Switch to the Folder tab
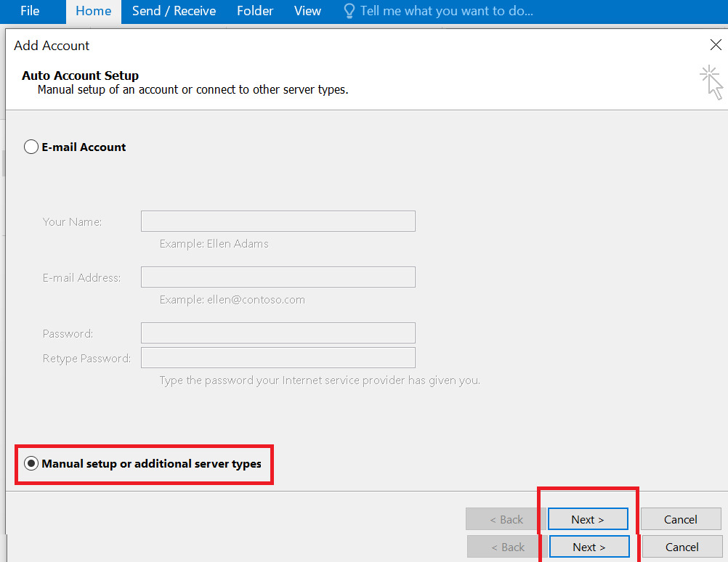 pos(255,11)
